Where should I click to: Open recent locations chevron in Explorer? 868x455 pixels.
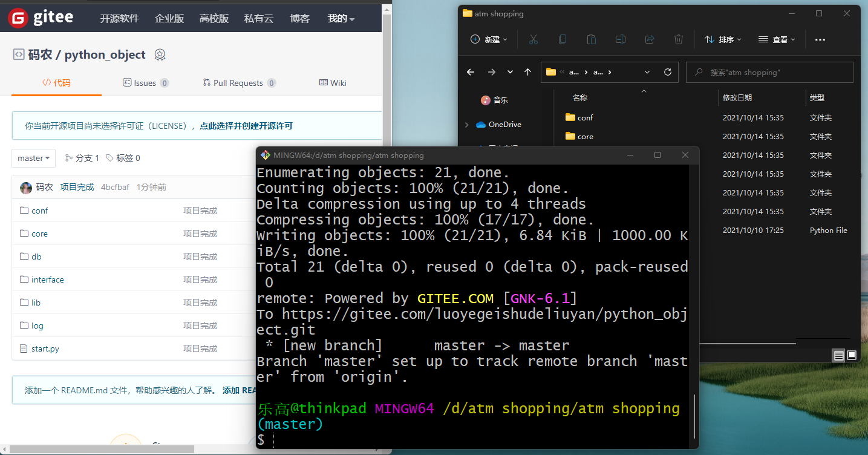click(510, 72)
